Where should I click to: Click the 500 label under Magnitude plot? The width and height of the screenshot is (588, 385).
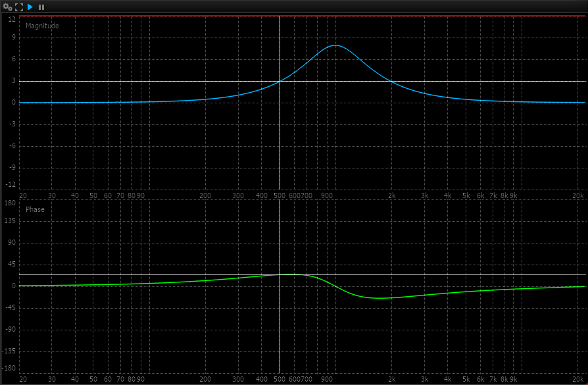click(280, 195)
